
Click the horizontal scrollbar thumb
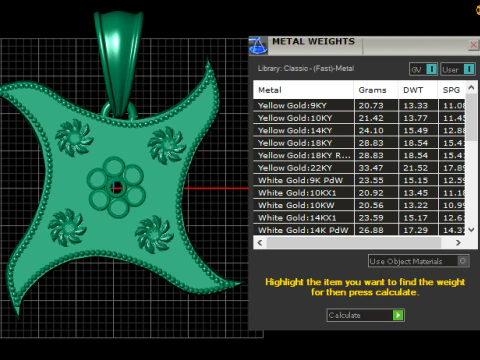(x=354, y=243)
